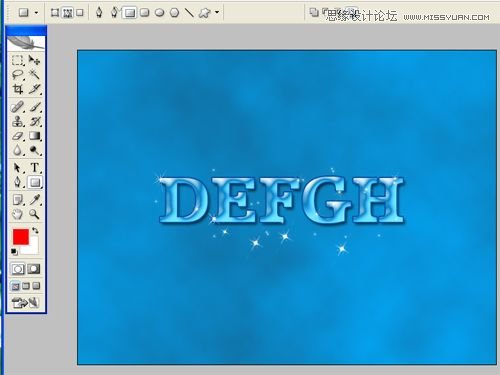Screen dimensions: 500x375
Task: Click the rectangle tool preset icon
Action: pyautogui.click(x=24, y=13)
